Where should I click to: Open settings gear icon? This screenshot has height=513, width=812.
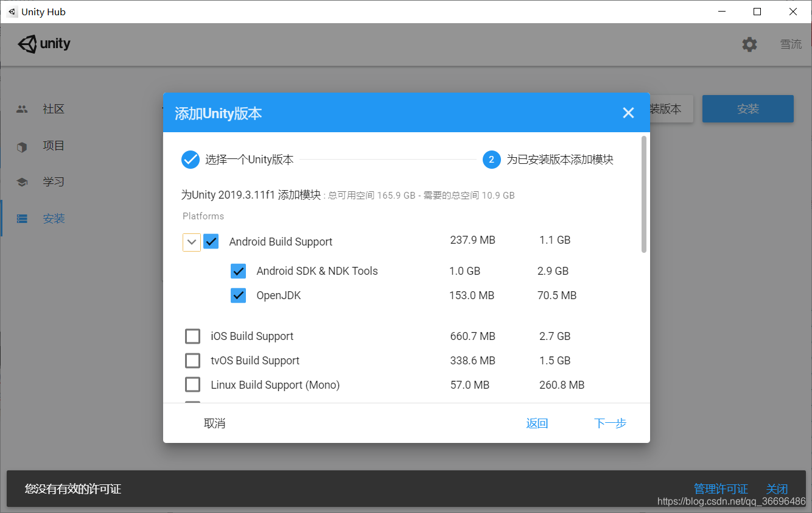749,44
